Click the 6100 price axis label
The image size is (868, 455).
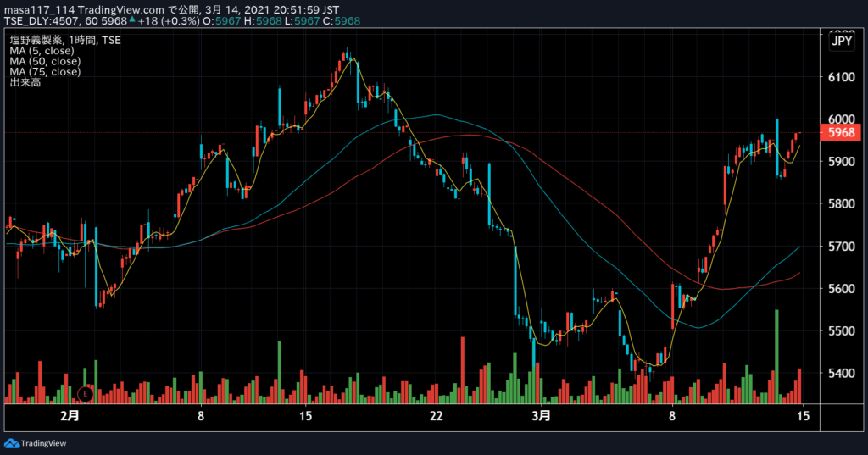[x=842, y=77]
